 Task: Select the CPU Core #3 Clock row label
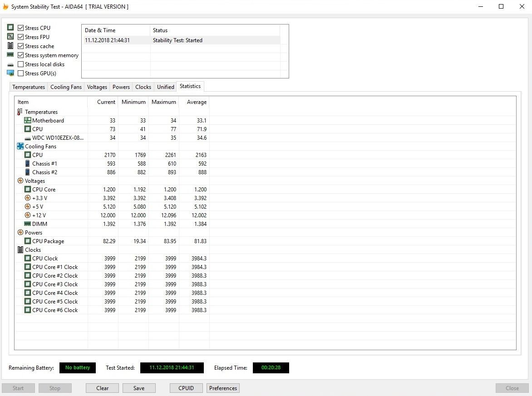click(55, 284)
